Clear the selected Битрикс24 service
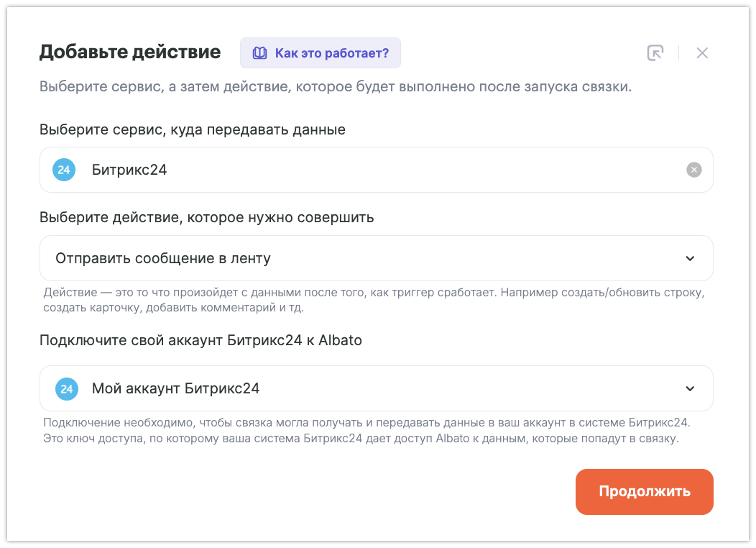Viewport: 756px width, 548px height. pos(693,170)
